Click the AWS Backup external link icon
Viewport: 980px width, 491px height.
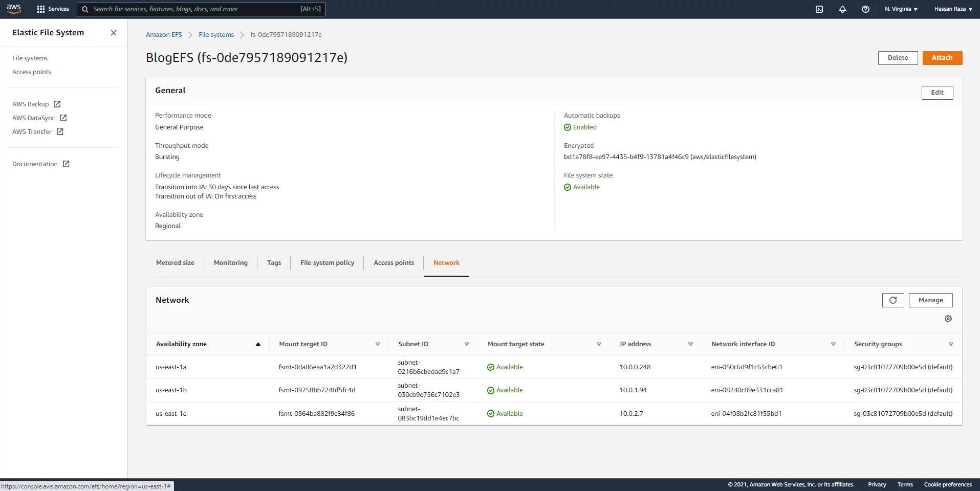pos(57,104)
